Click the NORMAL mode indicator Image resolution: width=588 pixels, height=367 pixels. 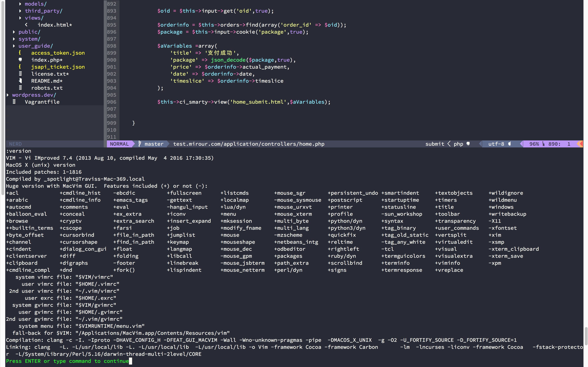(119, 144)
